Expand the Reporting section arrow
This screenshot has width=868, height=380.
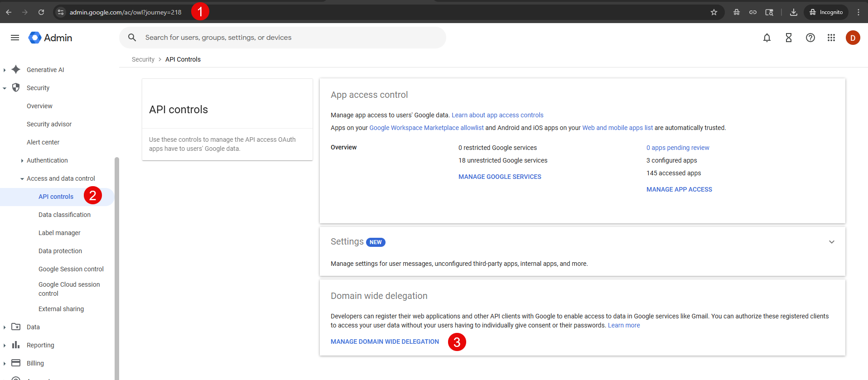coord(5,345)
